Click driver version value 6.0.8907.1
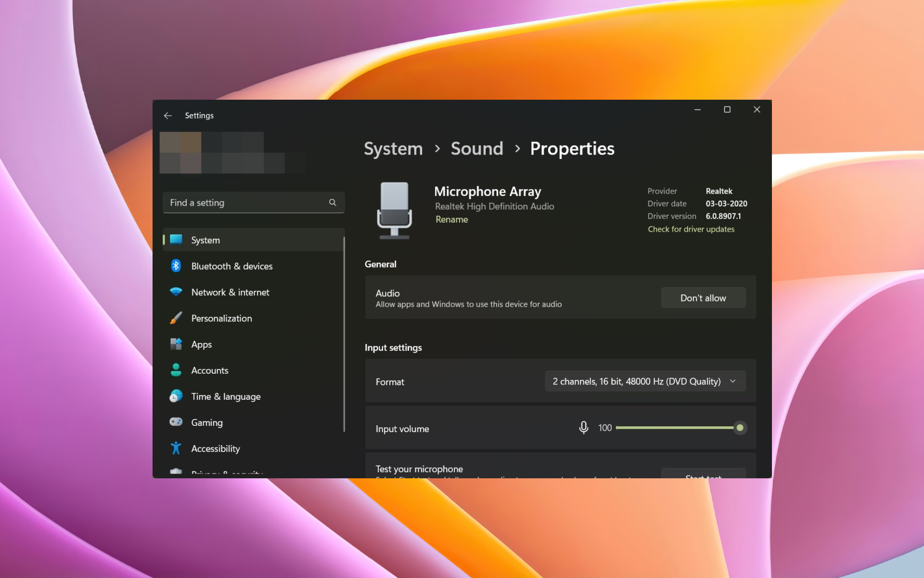 pyautogui.click(x=723, y=216)
